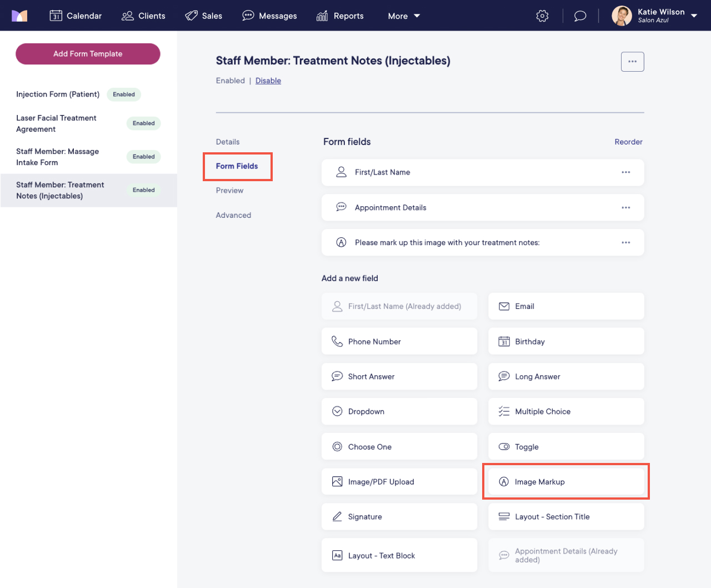This screenshot has height=588, width=711.
Task: Click the Mangomint logo in top-left corner
Action: (x=19, y=15)
